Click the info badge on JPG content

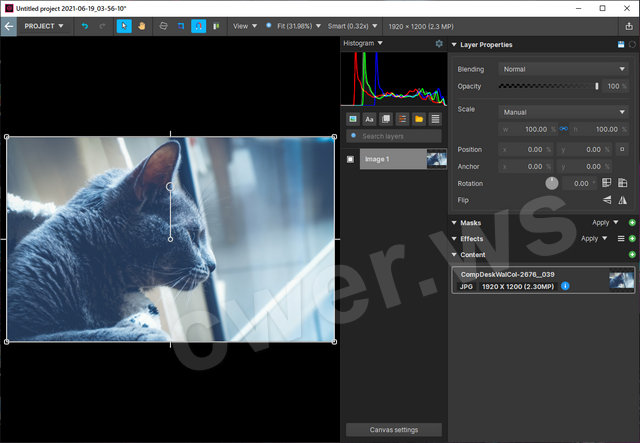[x=566, y=286]
